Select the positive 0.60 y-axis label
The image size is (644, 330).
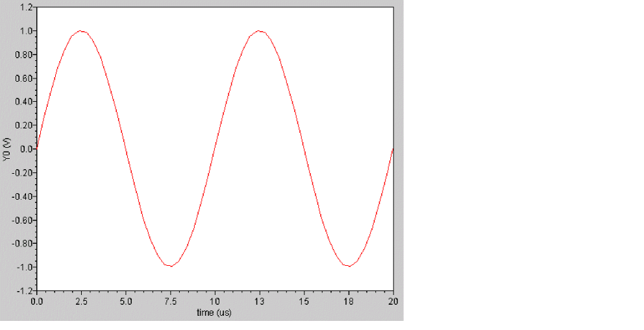click(x=24, y=78)
